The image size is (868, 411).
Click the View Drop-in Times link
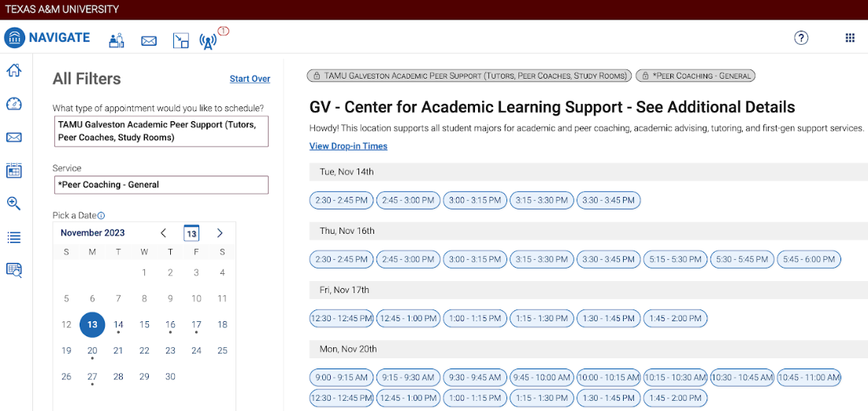pyautogui.click(x=348, y=146)
